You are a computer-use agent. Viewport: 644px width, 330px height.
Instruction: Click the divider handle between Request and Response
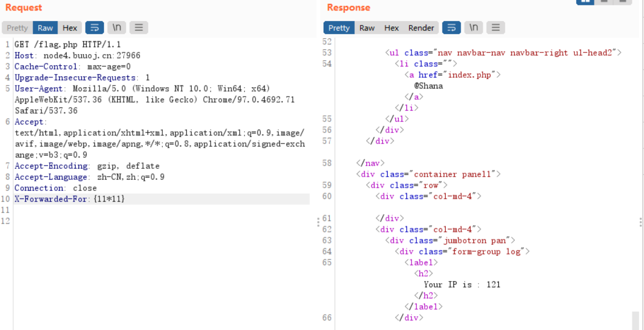pos(318,222)
